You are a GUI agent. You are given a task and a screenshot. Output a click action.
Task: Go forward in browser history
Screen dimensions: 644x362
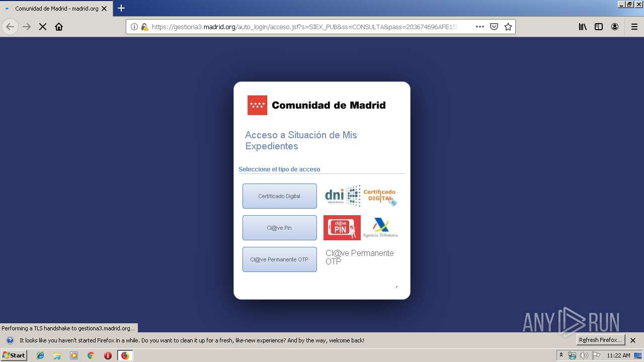pos(27,27)
